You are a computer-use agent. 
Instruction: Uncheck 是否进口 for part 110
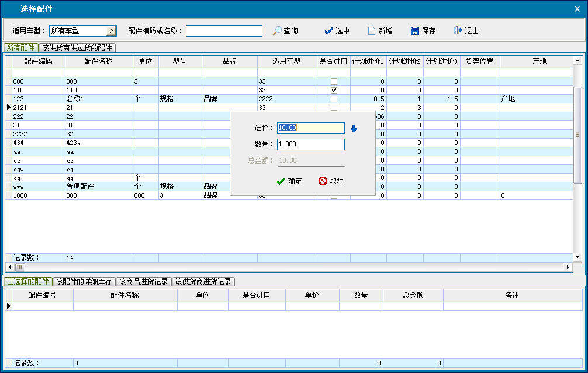(334, 91)
